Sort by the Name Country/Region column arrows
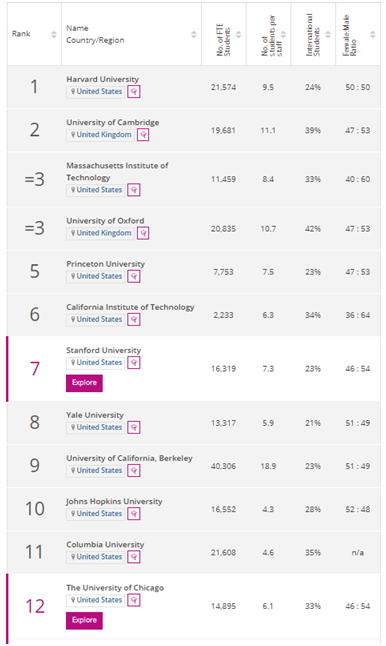 [x=194, y=35]
